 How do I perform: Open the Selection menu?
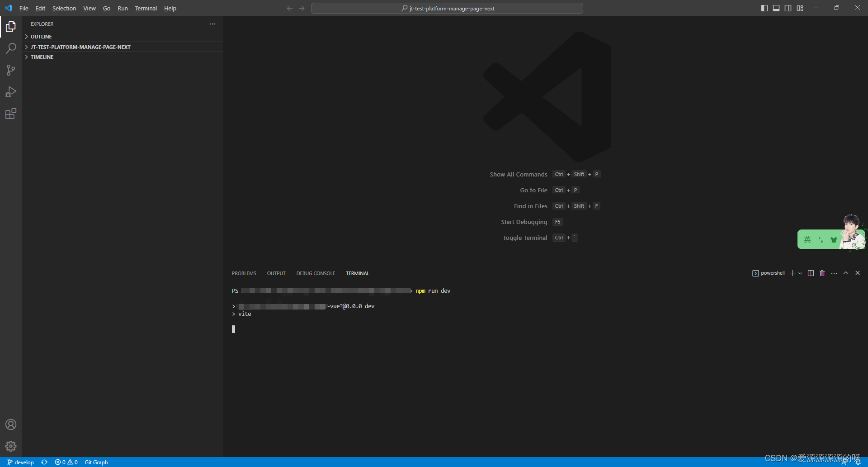[x=64, y=8]
